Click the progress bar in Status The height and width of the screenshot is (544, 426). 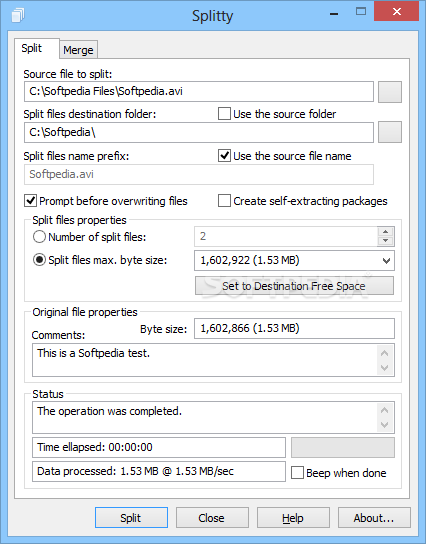point(343,447)
